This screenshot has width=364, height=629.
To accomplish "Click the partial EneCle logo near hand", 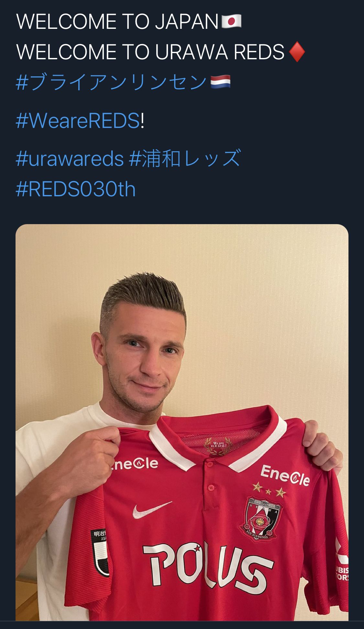I will [135, 463].
